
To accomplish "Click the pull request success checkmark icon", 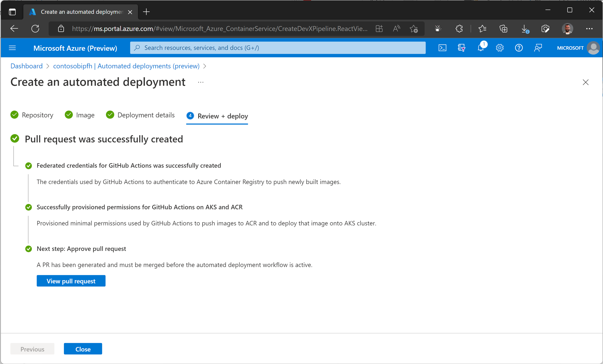I will click(x=15, y=139).
